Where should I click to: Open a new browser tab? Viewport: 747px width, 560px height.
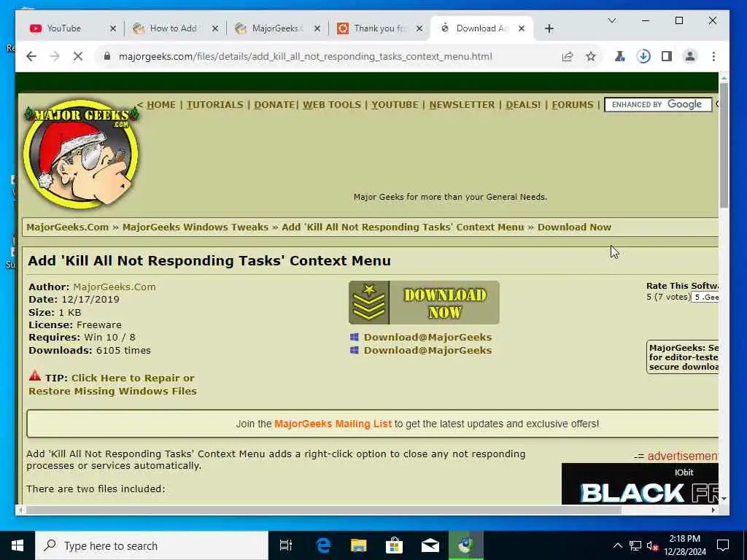549,28
